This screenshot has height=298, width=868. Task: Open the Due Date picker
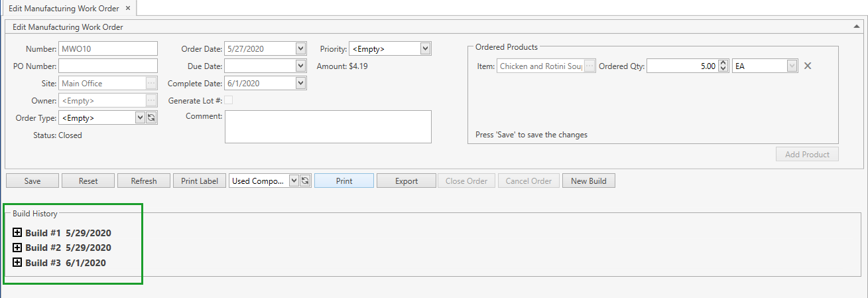(x=300, y=66)
